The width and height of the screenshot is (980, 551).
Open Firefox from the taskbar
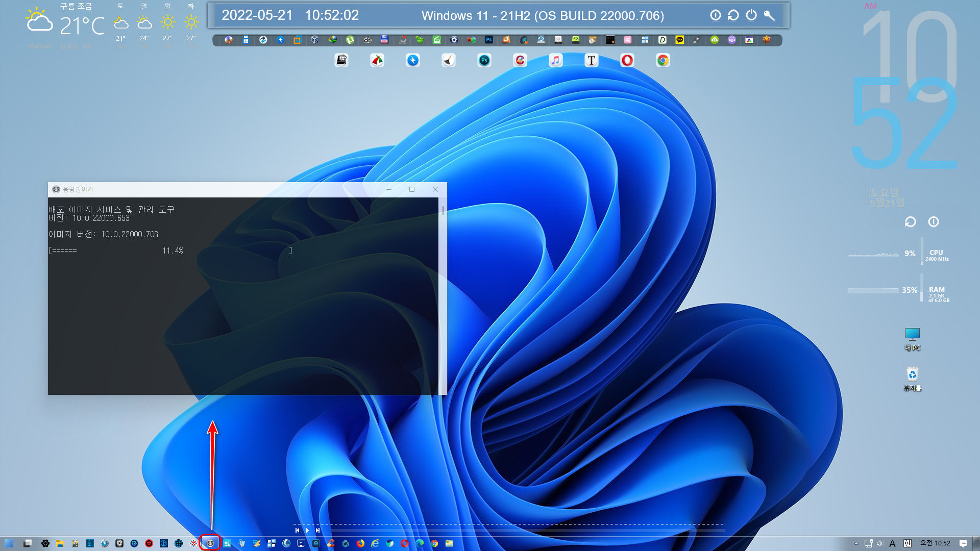(x=360, y=543)
